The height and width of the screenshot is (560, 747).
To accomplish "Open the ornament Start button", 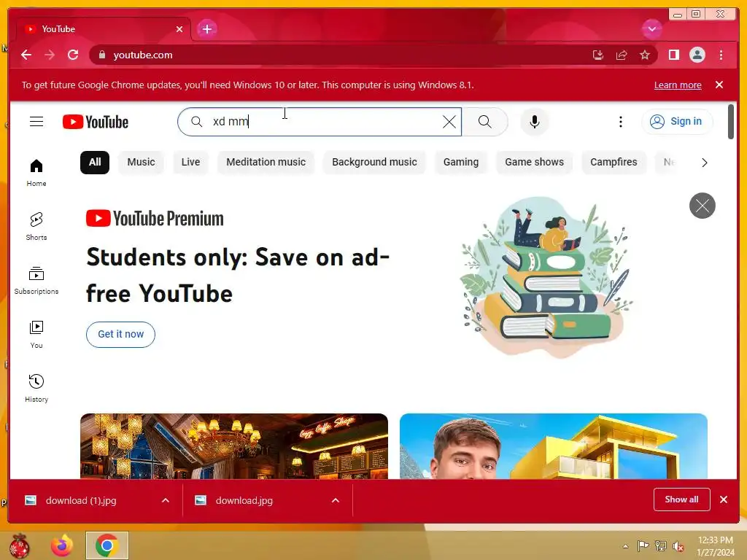I will point(19,545).
